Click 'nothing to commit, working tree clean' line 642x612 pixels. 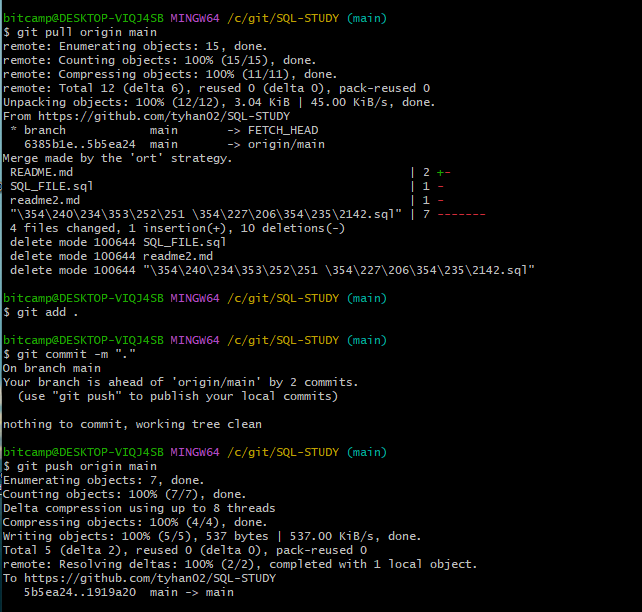132,424
